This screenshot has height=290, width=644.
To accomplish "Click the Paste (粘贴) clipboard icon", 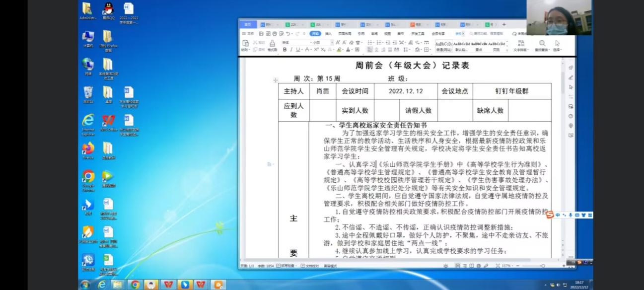I will tap(245, 44).
